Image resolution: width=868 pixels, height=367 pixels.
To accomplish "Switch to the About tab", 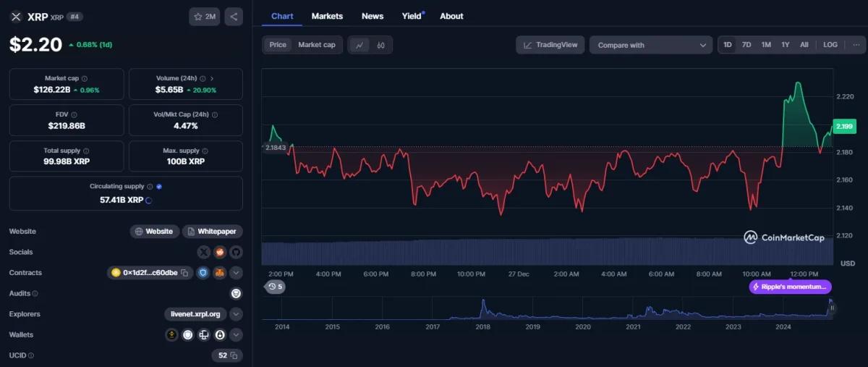I will 451,16.
